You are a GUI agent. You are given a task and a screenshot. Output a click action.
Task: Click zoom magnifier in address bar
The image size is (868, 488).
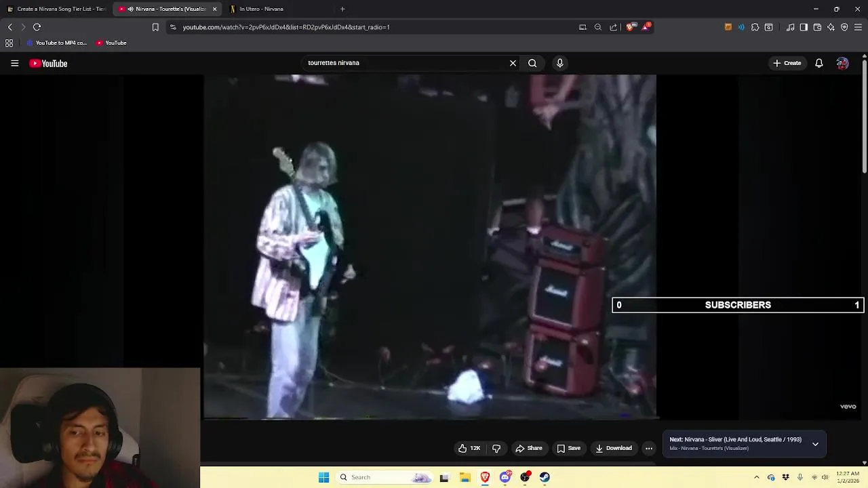(598, 27)
